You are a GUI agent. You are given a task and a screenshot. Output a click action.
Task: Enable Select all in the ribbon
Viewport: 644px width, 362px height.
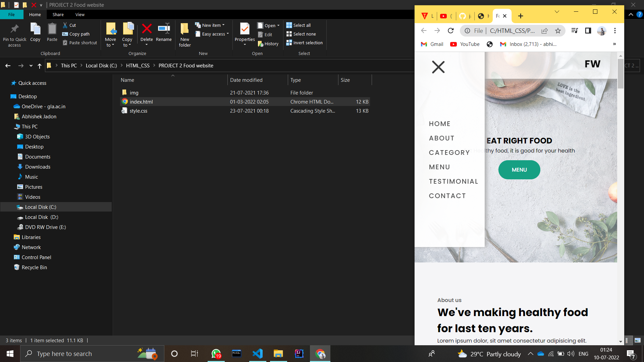point(299,25)
